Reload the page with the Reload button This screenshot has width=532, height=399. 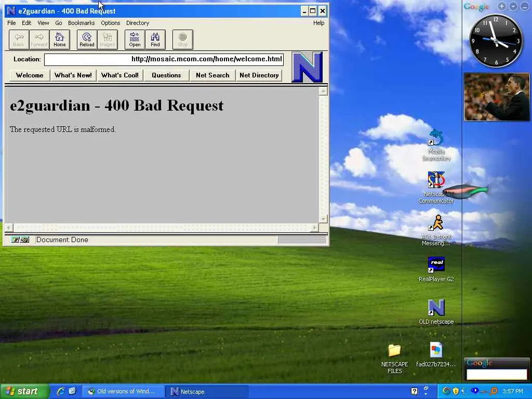coord(87,39)
